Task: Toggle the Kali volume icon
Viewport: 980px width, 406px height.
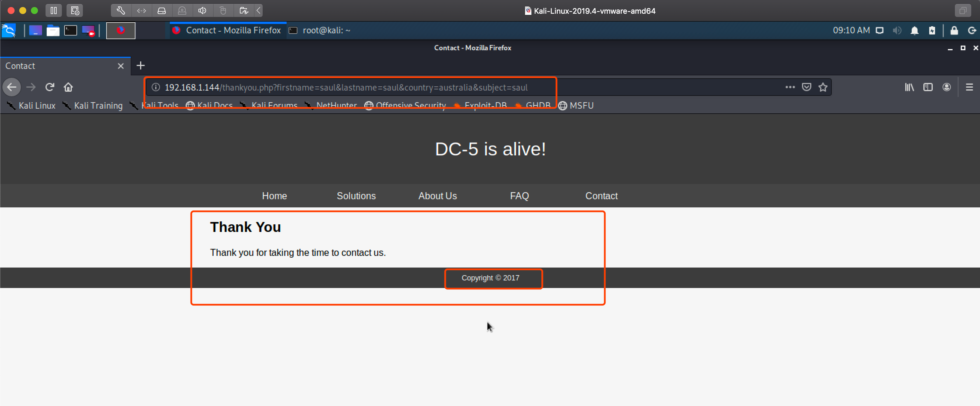Action: (x=897, y=30)
